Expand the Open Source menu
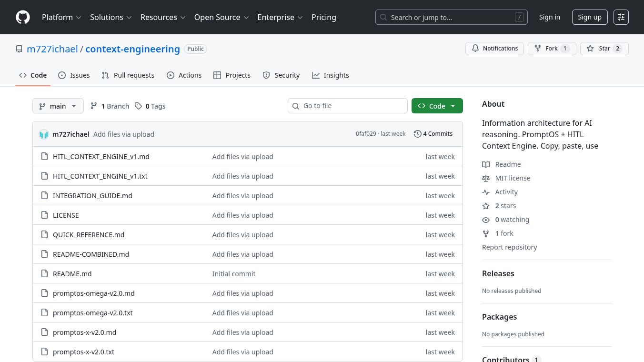This screenshot has width=644, height=362. [221, 17]
